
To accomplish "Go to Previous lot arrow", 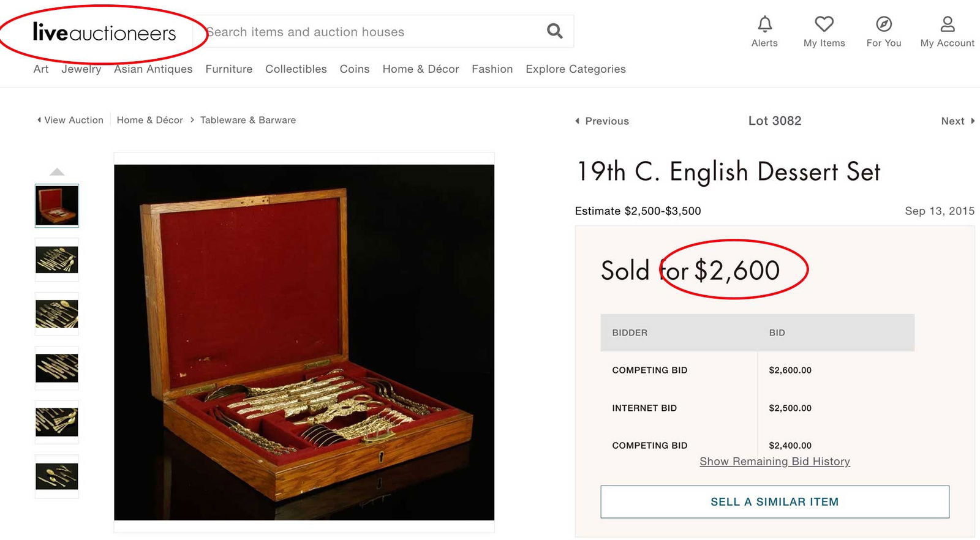I will (x=602, y=121).
